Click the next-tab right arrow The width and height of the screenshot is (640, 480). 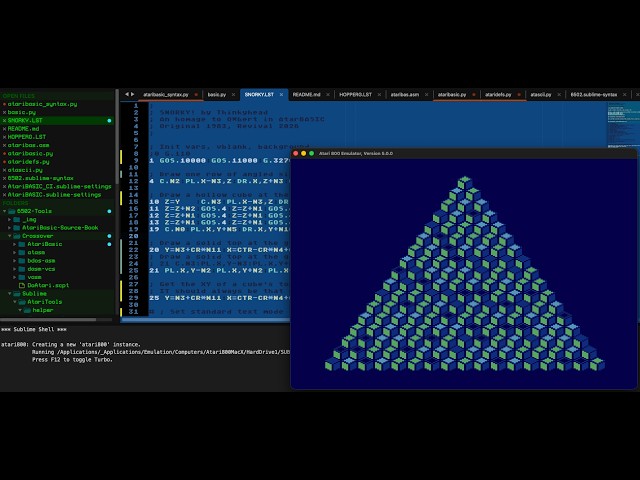point(133,94)
